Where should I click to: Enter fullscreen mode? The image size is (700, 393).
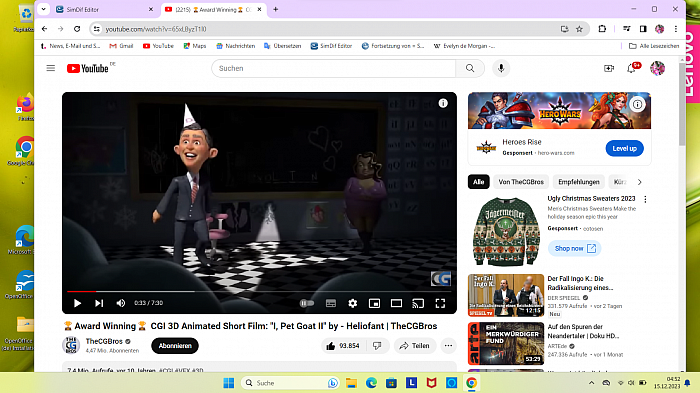[x=440, y=303]
